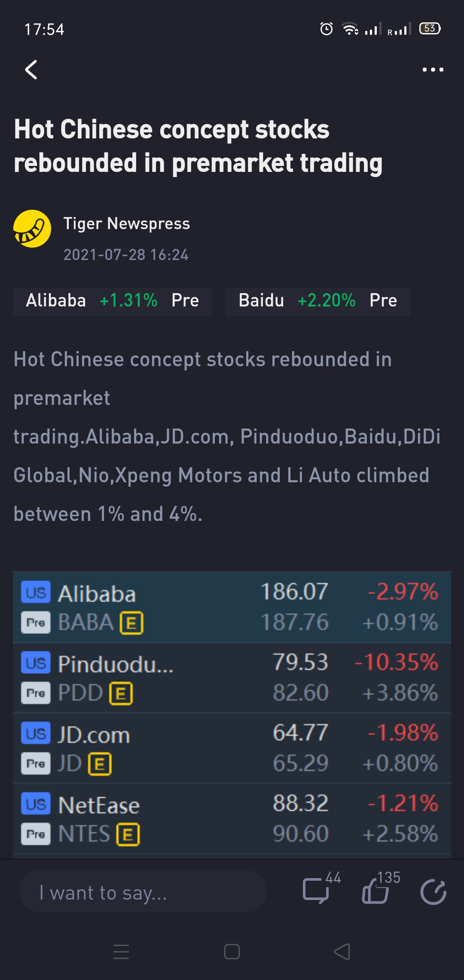Screen dimensions: 464x980
Task: Tap the Android back triangle button
Action: click(342, 952)
